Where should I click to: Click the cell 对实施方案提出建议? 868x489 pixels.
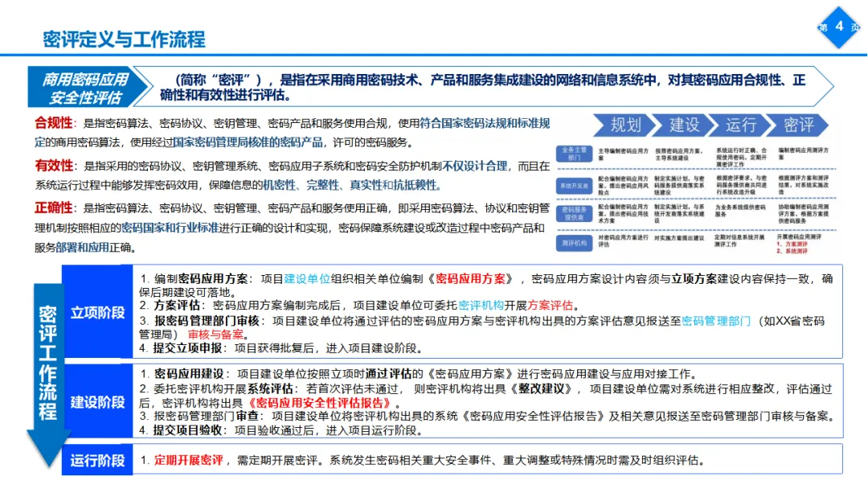coord(678,238)
